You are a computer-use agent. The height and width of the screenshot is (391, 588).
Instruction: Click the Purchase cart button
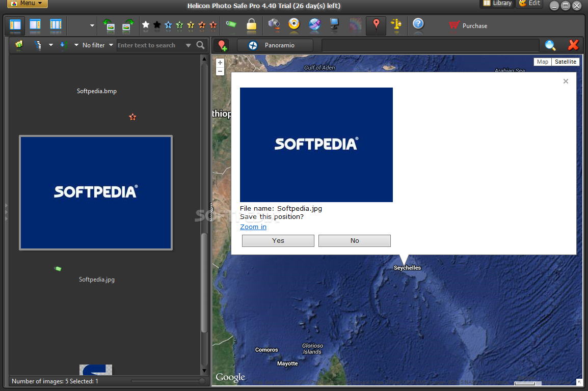coord(468,25)
